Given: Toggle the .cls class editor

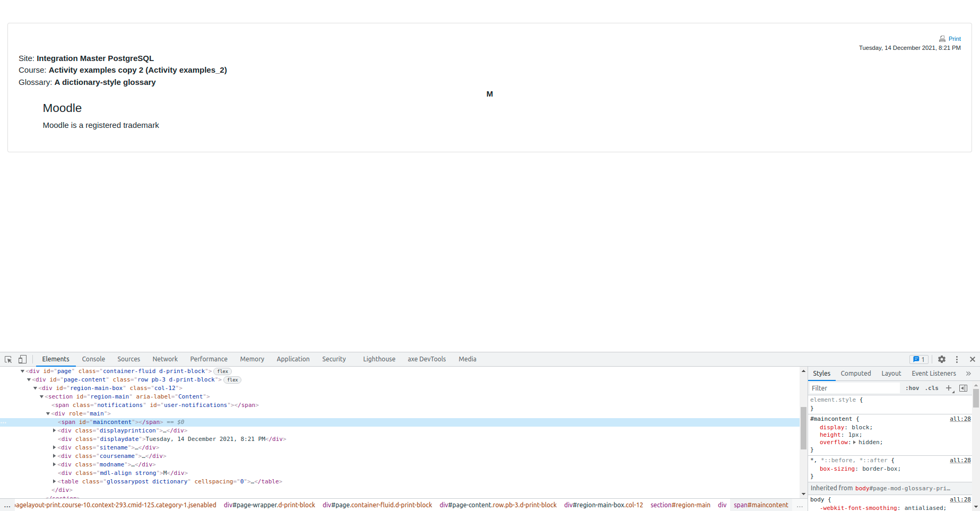Looking at the screenshot, I should tap(932, 388).
